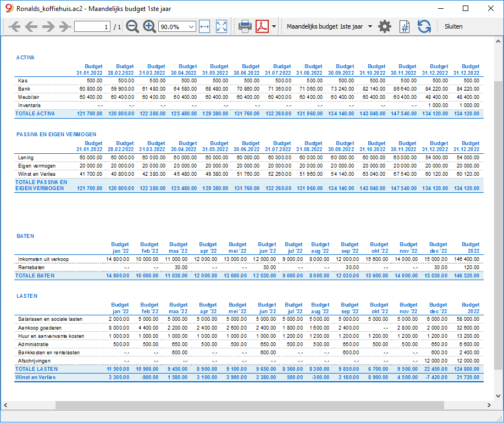This screenshot has height=423, width=504.
Task: Click the horizontal scrollbar thumb
Action: click(x=250, y=405)
